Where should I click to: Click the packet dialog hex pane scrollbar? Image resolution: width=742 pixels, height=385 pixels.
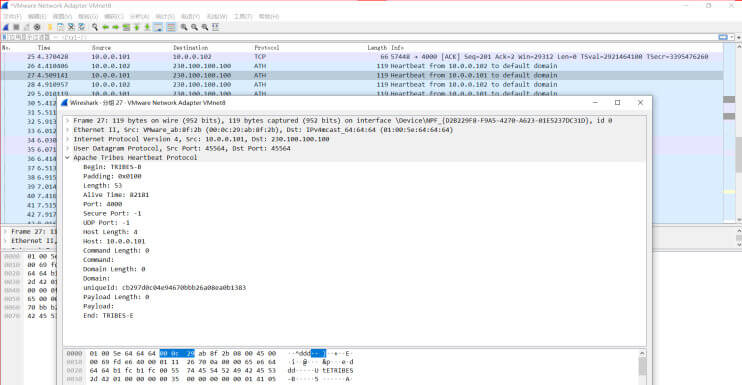click(x=642, y=367)
